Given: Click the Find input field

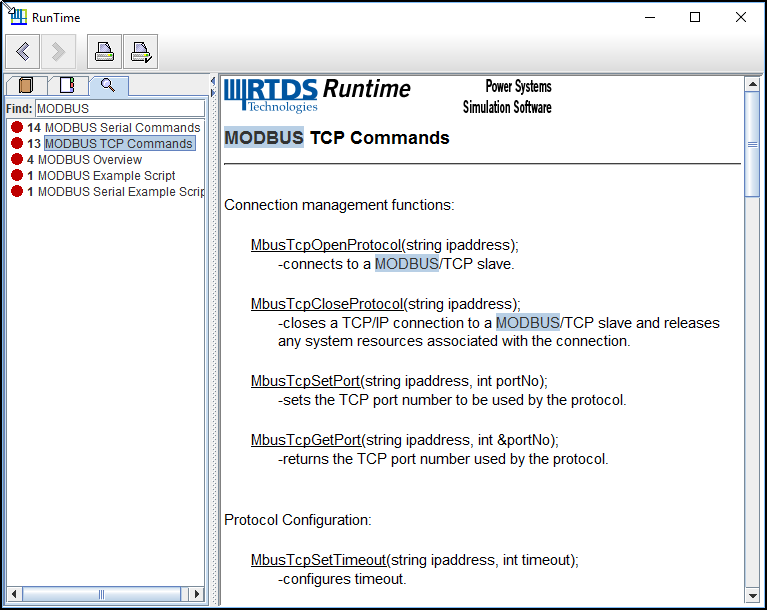Looking at the screenshot, I should pyautogui.click(x=120, y=108).
